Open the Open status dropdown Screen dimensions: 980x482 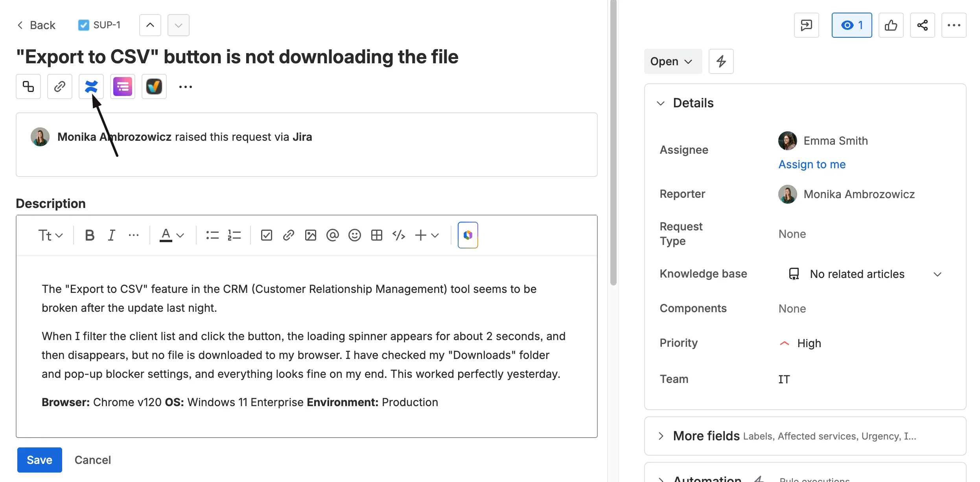(673, 61)
